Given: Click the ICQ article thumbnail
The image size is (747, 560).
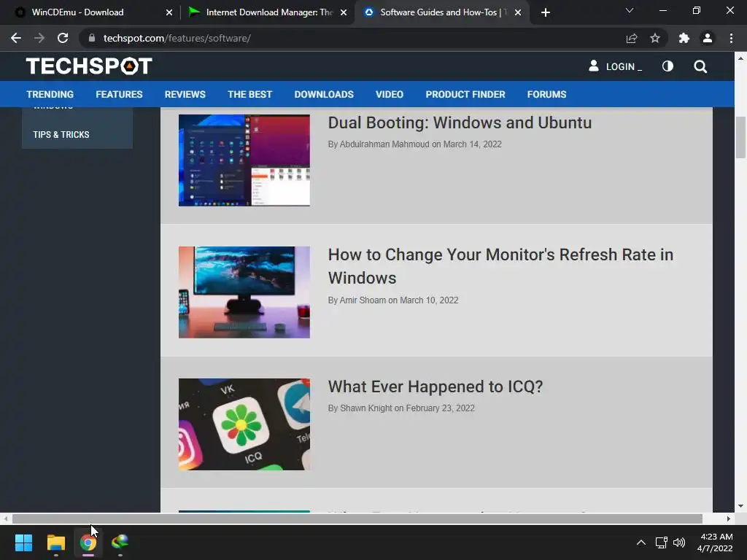Looking at the screenshot, I should click(x=244, y=424).
